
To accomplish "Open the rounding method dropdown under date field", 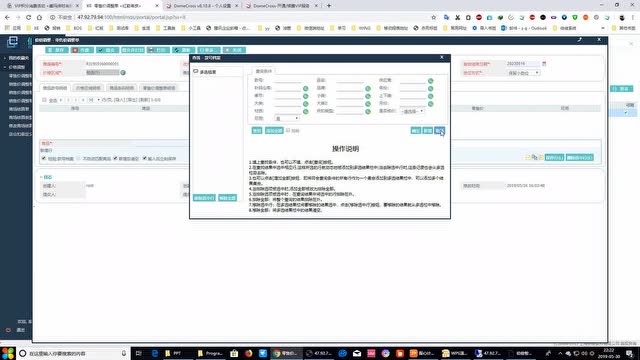I will (x=523, y=73).
